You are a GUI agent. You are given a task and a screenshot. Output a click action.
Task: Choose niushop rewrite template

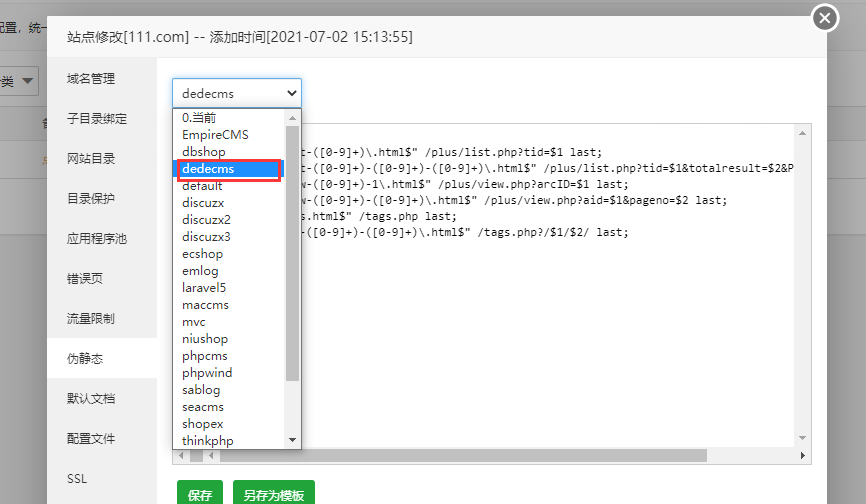point(229,339)
